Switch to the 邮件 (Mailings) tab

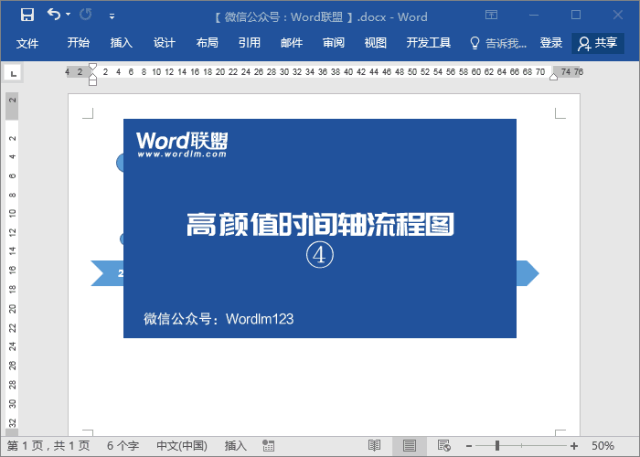291,42
